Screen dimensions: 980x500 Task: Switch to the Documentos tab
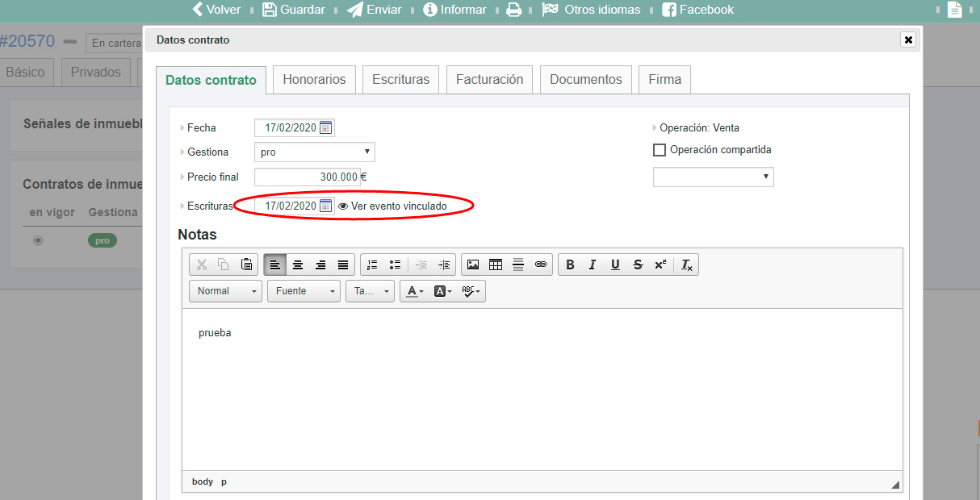point(586,79)
